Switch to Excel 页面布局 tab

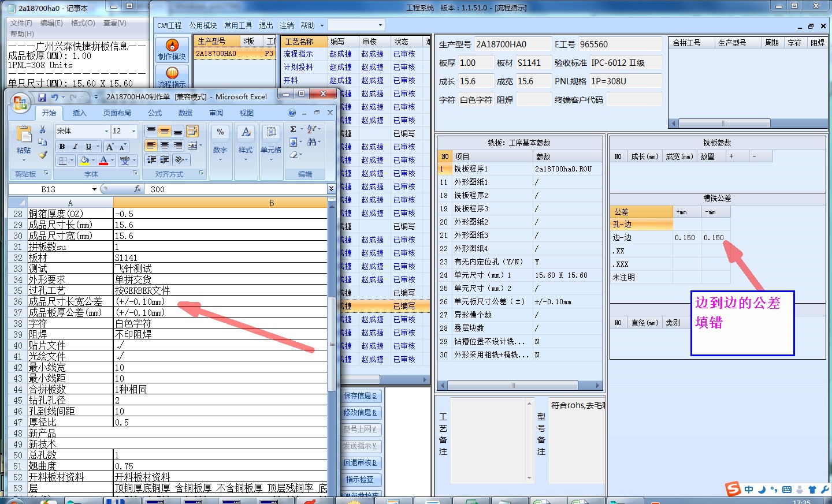(x=117, y=113)
